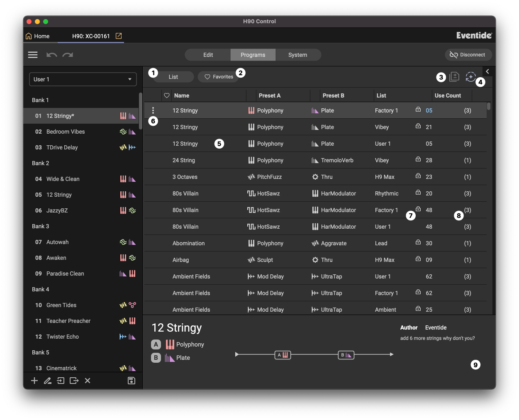The width and height of the screenshot is (519, 420).
Task: Toggle the List filter button
Action: click(x=173, y=77)
